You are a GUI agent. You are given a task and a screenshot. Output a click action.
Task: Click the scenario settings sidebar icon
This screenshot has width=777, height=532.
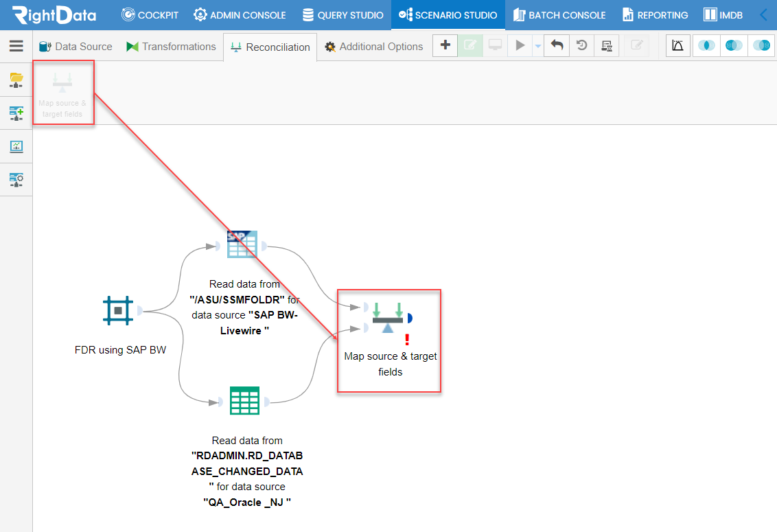point(16,179)
